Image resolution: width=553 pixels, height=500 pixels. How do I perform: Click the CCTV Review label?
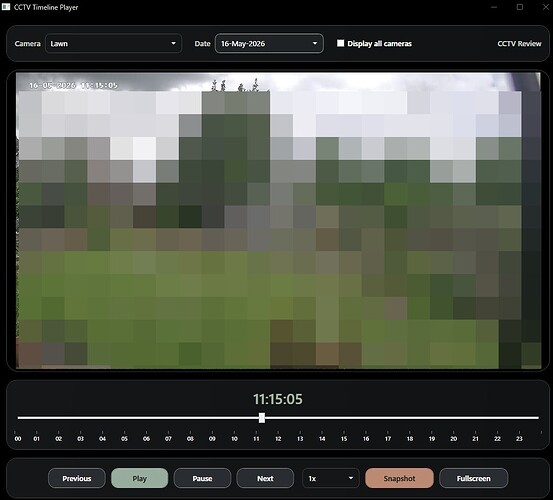[519, 43]
